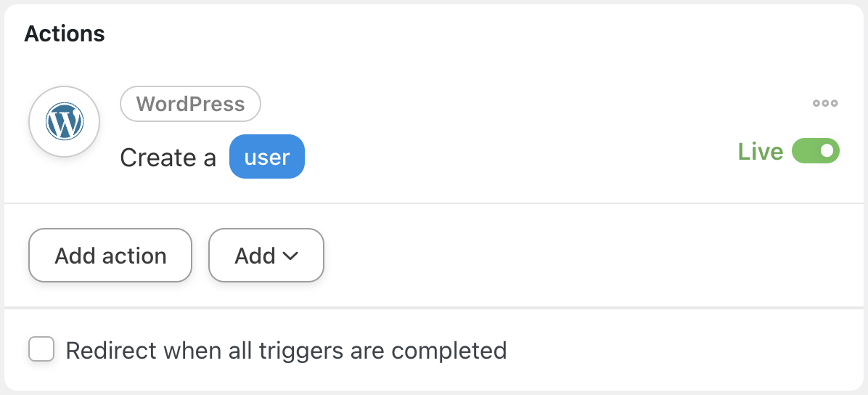Click the green Live status label
This screenshot has width=868, height=395.
tap(760, 152)
